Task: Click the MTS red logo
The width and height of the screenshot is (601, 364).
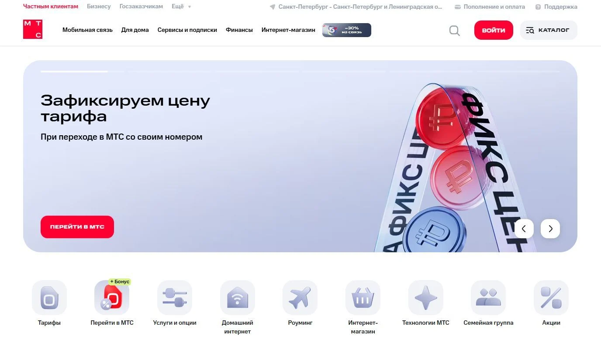Action: click(x=33, y=29)
